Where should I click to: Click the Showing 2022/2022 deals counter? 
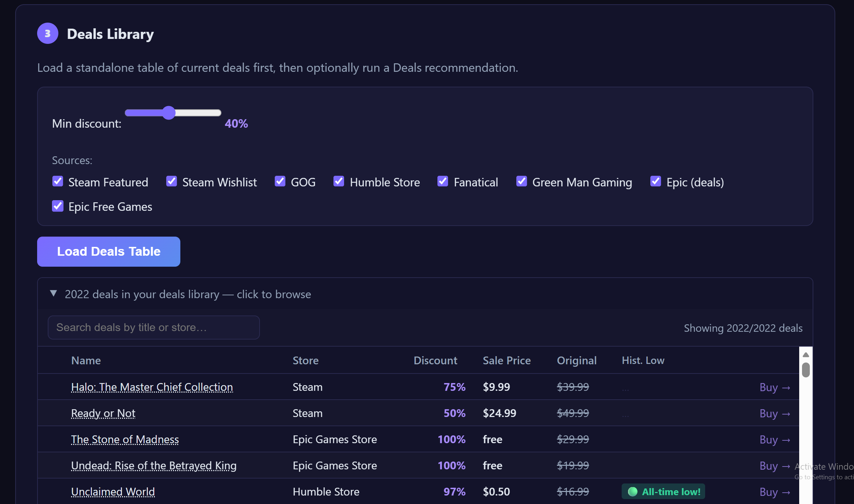click(743, 328)
